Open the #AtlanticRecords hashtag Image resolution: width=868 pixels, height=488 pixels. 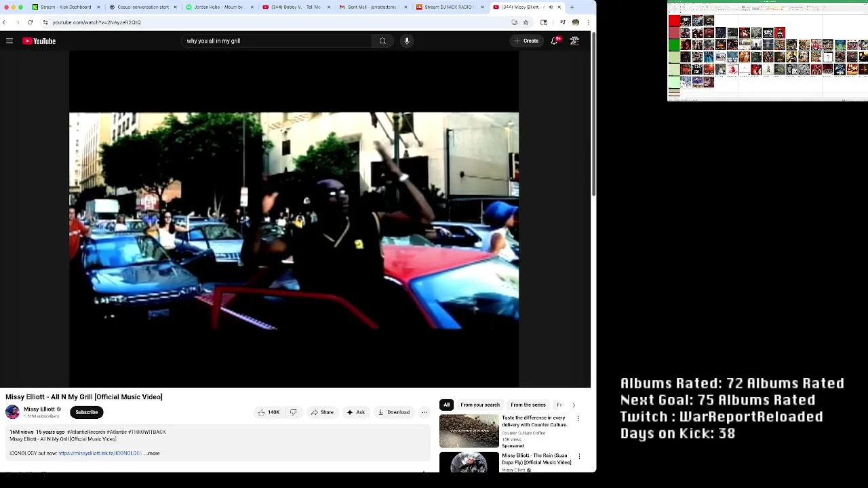[85, 432]
